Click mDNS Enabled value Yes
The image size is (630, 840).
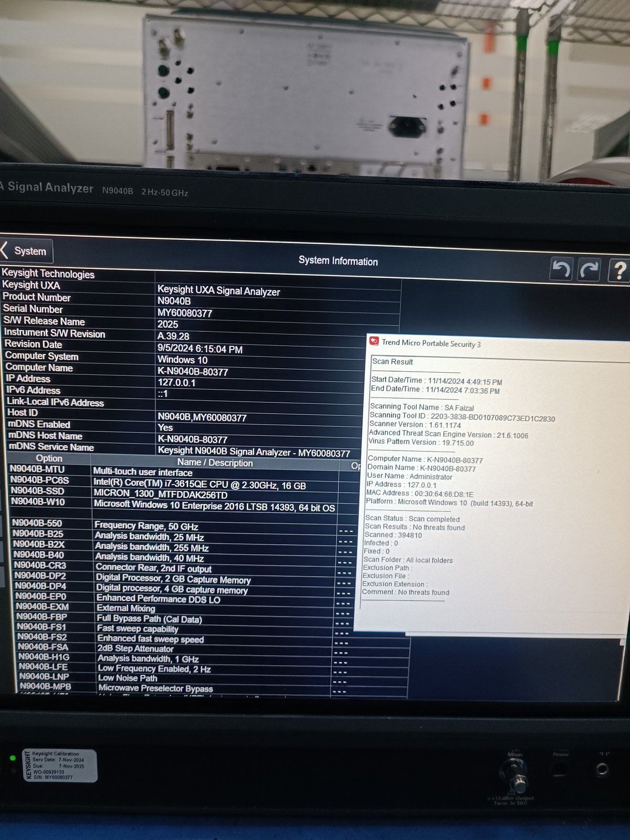[x=165, y=427]
